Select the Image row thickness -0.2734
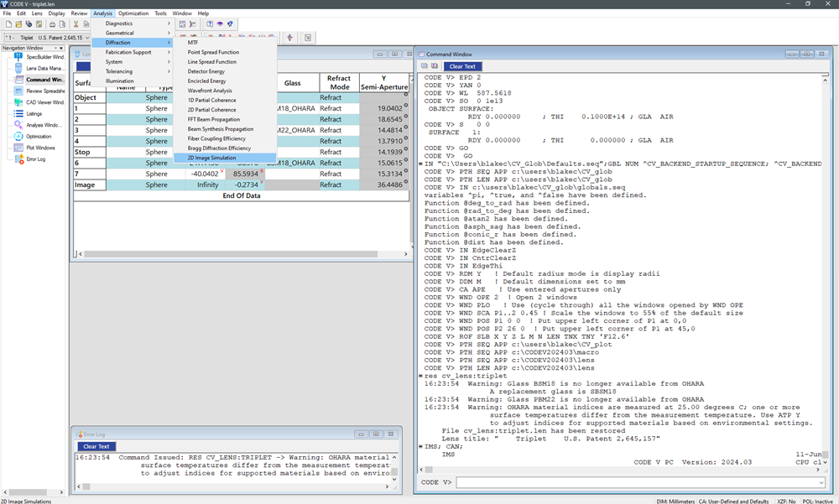This screenshot has height=504, width=839. click(244, 184)
